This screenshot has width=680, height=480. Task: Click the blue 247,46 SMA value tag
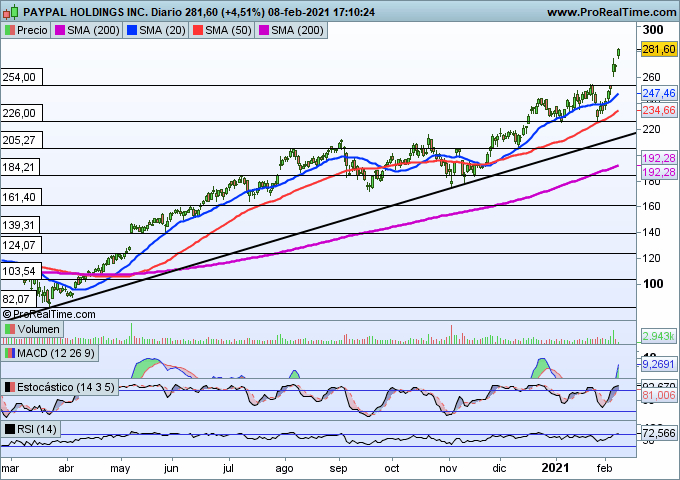click(x=659, y=93)
